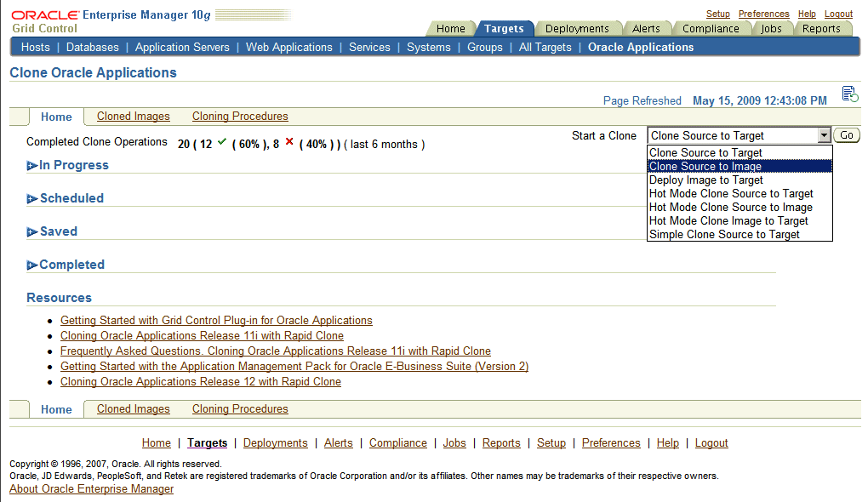Expand the Scheduled section
Screen dimensions: 868x502
pos(32,199)
